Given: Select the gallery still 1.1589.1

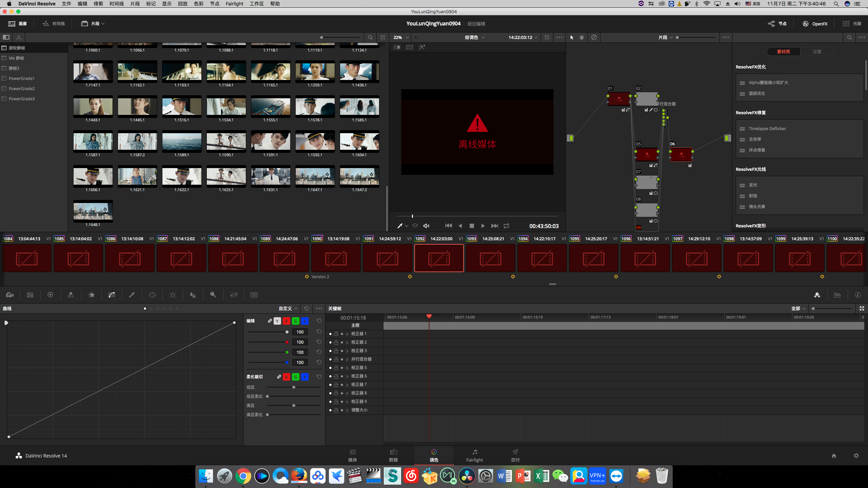Looking at the screenshot, I should [x=182, y=141].
